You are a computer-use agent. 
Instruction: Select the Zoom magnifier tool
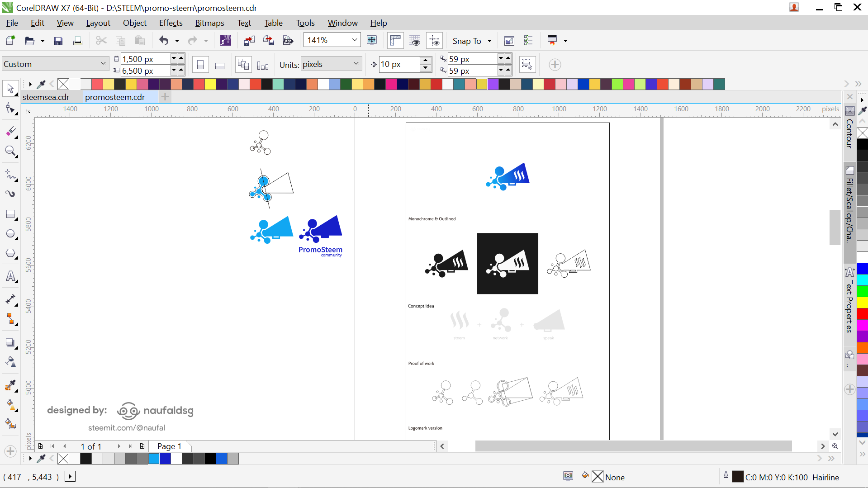click(x=10, y=151)
